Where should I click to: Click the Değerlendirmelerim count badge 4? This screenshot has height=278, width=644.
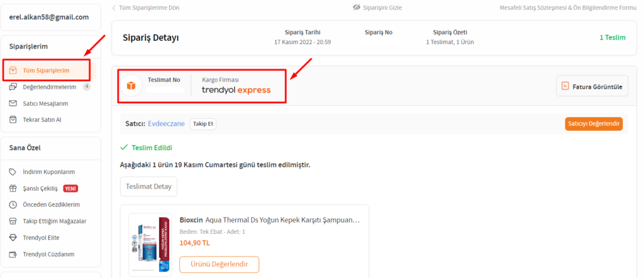click(87, 87)
